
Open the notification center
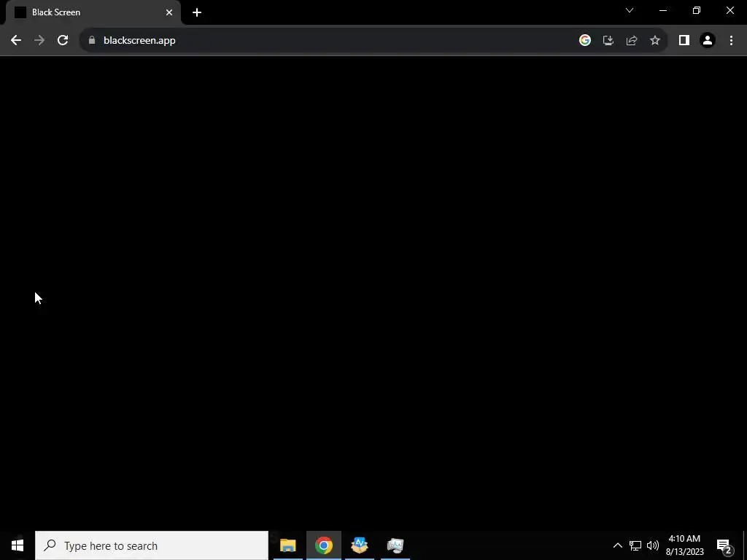click(x=724, y=545)
